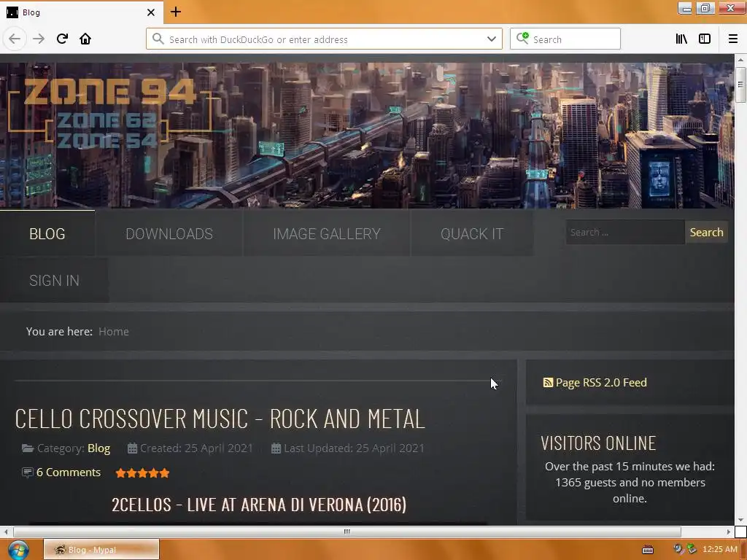Click the vertical scrollbar up arrow
Image resolution: width=747 pixels, height=560 pixels.
click(x=740, y=60)
